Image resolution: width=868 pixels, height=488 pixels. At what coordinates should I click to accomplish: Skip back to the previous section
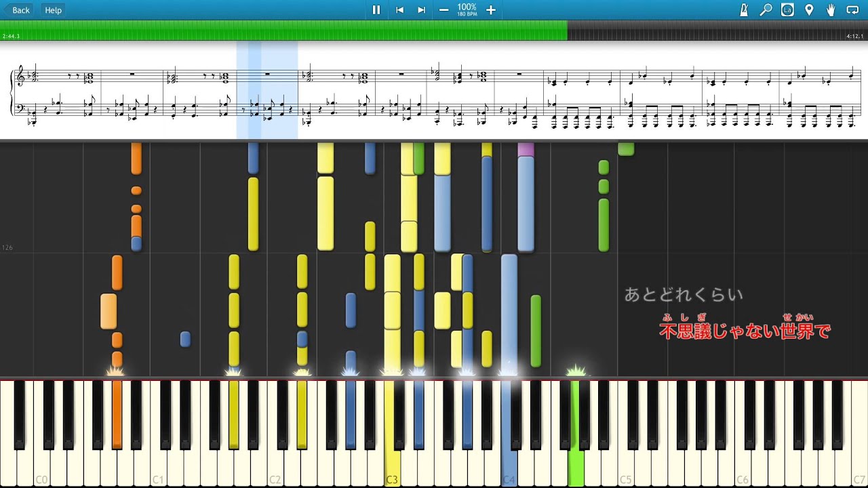tap(399, 10)
